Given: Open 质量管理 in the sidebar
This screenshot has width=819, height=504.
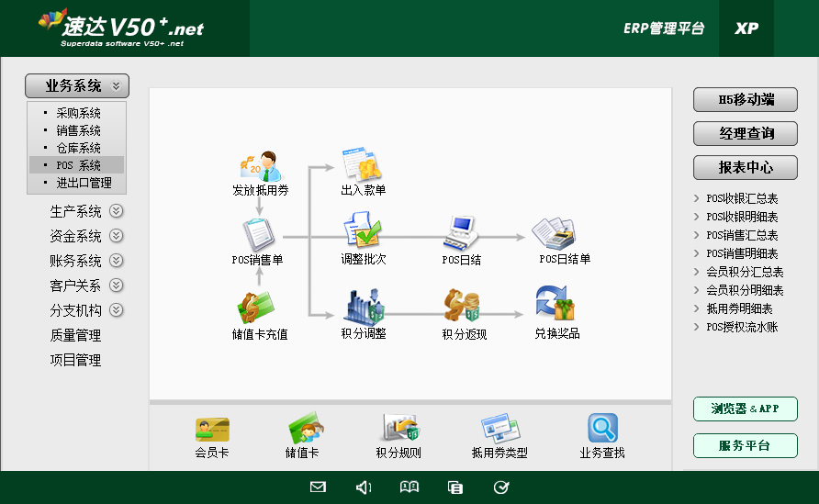Looking at the screenshot, I should [x=75, y=335].
